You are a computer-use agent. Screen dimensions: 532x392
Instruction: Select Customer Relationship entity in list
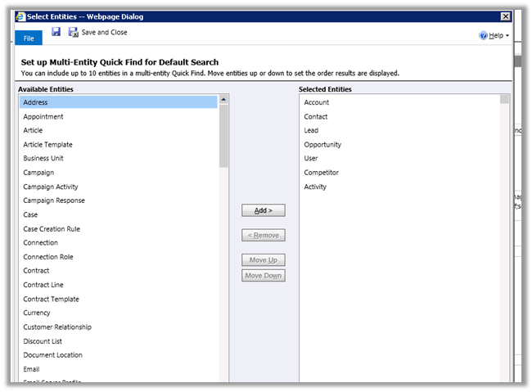click(57, 327)
